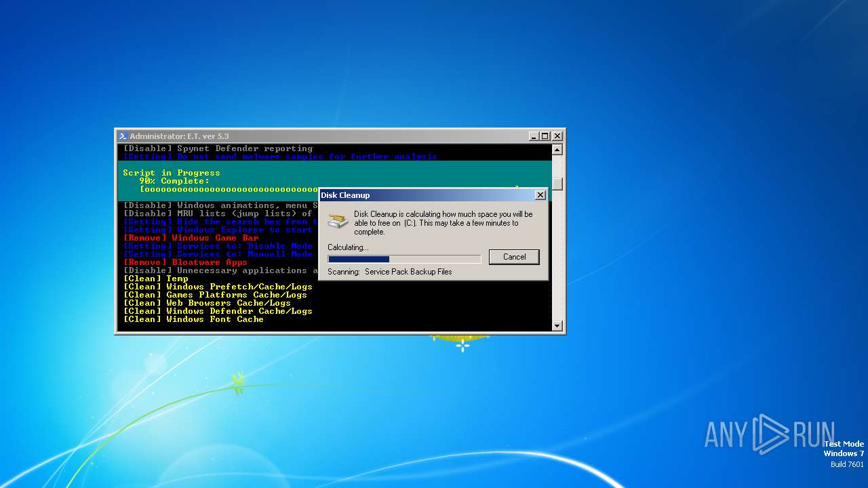Click the '[Clean] Temp' line
Viewport: 868px width, 488px height.
(156, 279)
